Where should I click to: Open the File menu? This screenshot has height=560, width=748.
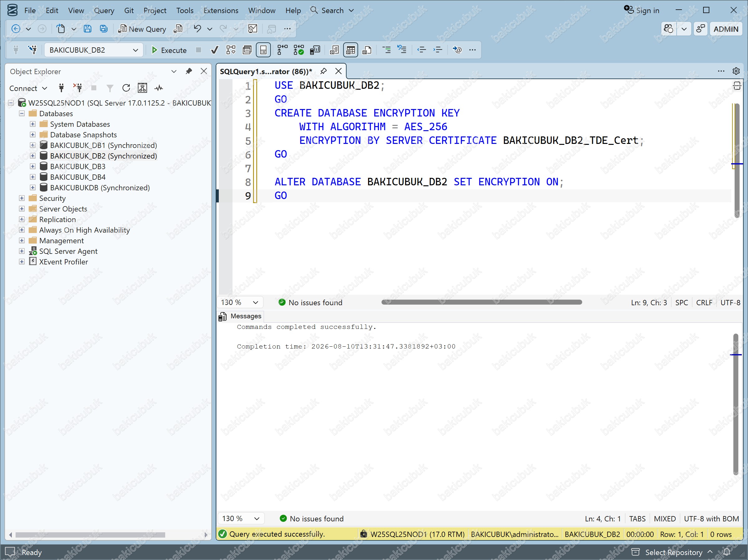click(30, 11)
